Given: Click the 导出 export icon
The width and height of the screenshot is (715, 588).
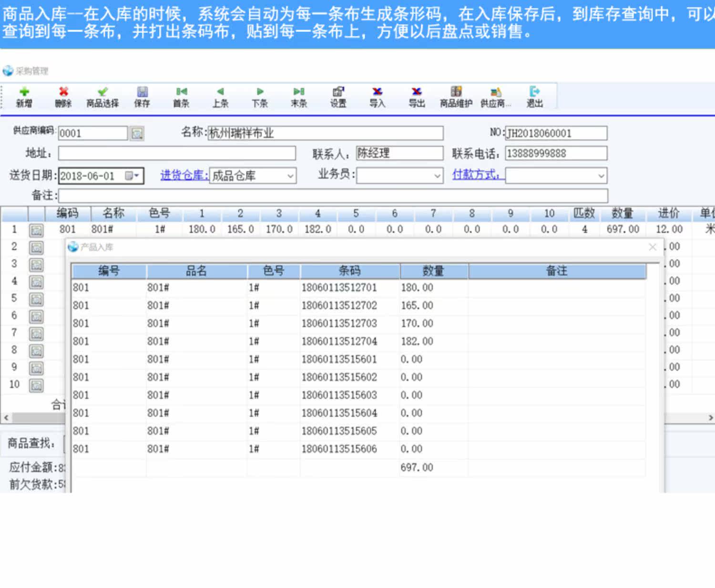Looking at the screenshot, I should [417, 97].
